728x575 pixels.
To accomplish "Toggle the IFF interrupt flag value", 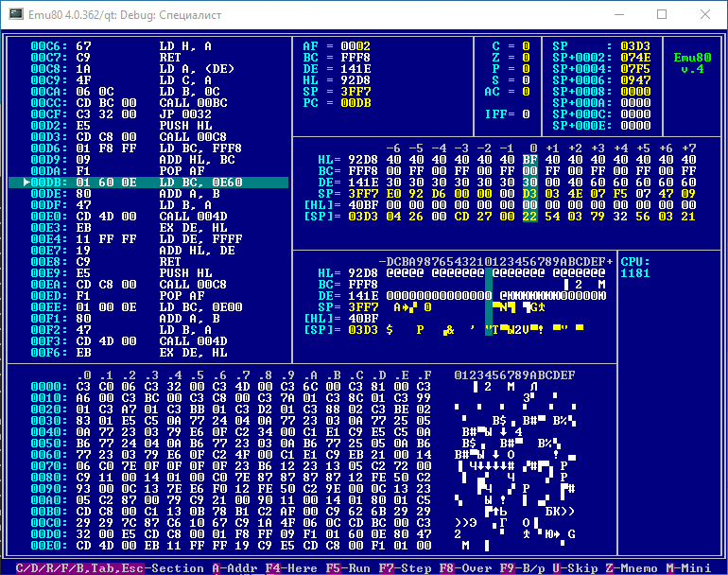I will (526, 113).
